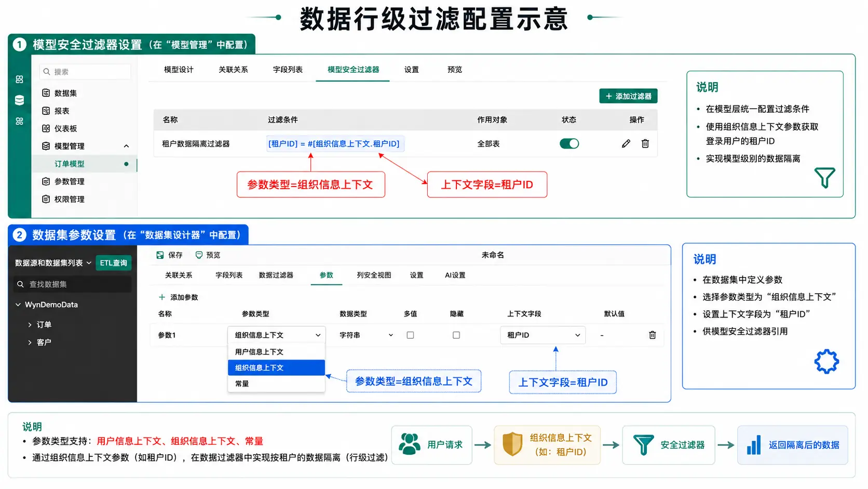Open 仪表板 via its sidebar icon
This screenshot has width=868, height=489.
pyautogui.click(x=46, y=128)
